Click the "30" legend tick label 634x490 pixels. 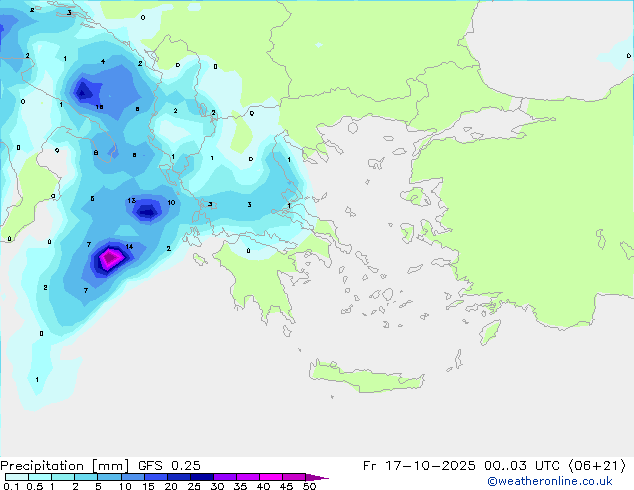[217, 486]
